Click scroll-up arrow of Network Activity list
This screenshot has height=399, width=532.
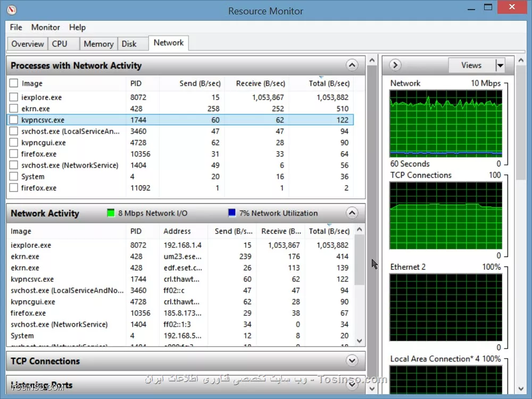[x=360, y=230]
